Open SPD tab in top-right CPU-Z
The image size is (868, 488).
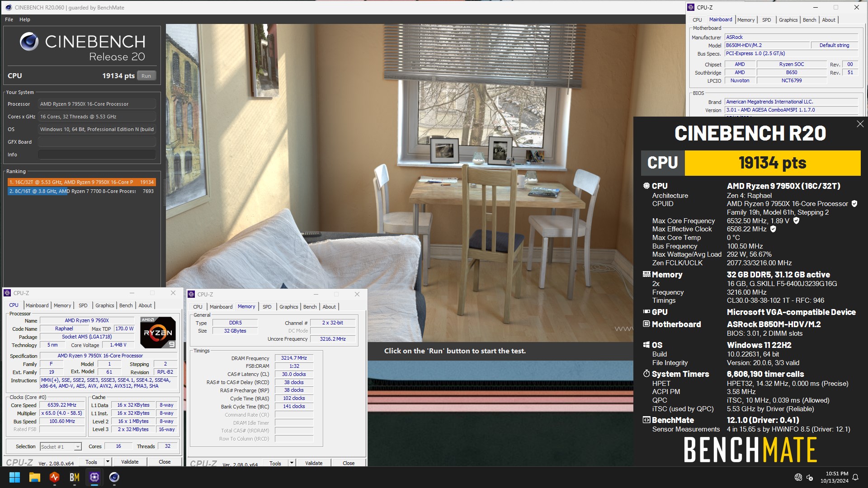pos(767,20)
